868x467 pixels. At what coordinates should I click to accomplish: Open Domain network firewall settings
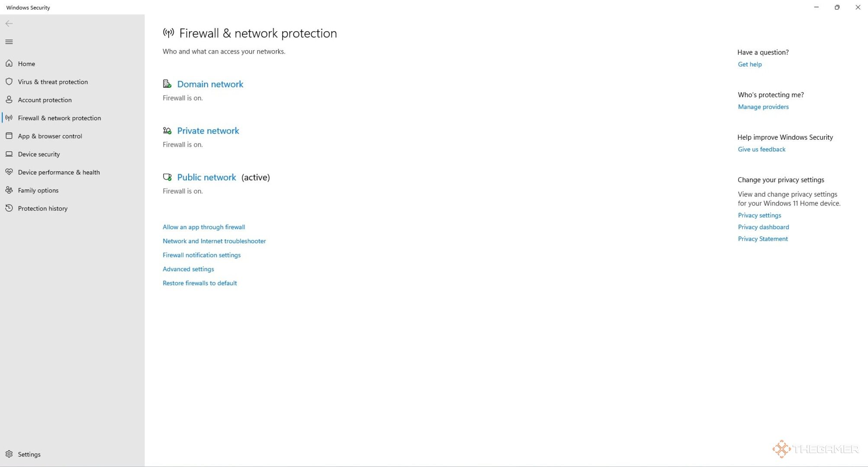210,84
